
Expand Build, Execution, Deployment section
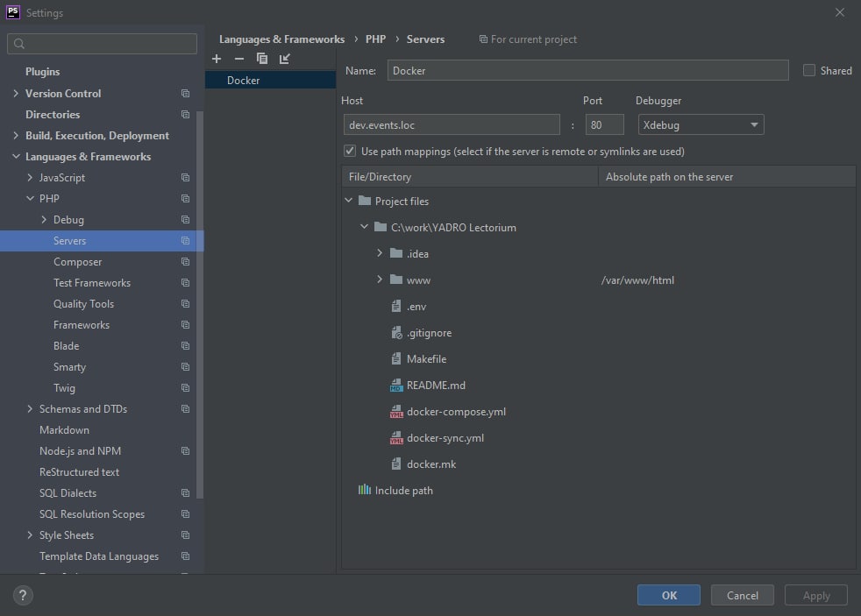tap(16, 136)
